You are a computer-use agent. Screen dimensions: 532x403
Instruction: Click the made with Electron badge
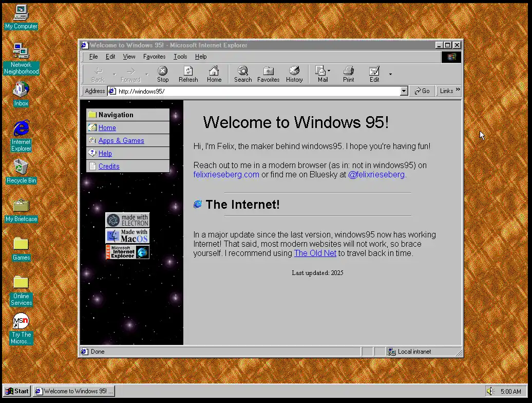pyautogui.click(x=127, y=220)
